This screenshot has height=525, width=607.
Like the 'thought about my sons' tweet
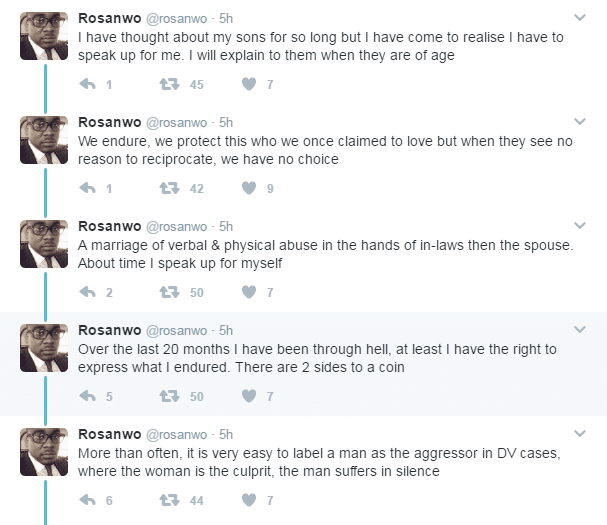[x=250, y=84]
